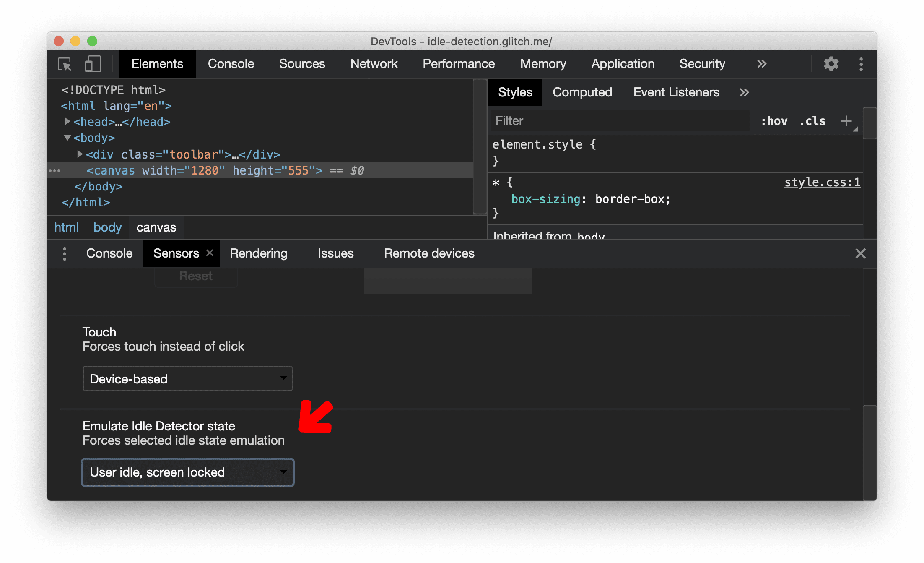Switch to the Rendering tab
This screenshot has height=563, width=924.
(259, 253)
